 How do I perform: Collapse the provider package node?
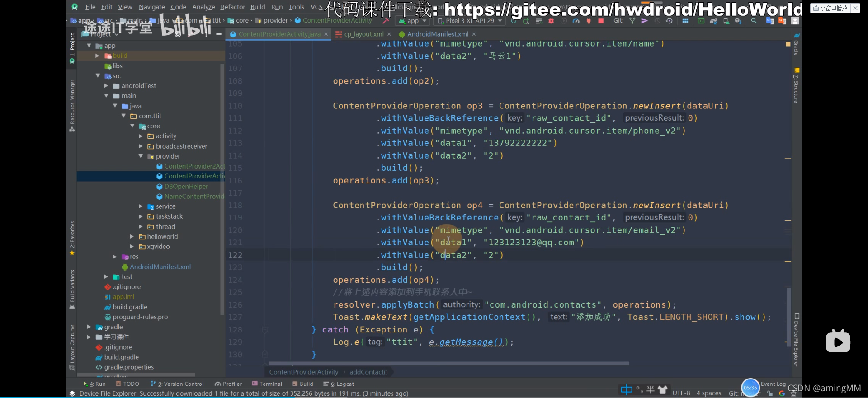[x=141, y=156]
